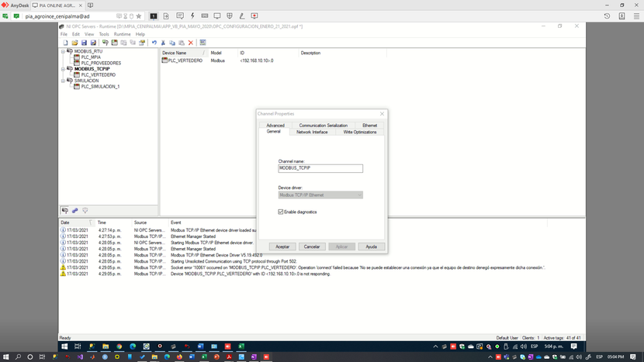Click the New Project toolbar icon
The height and width of the screenshot is (362, 644).
65,43
